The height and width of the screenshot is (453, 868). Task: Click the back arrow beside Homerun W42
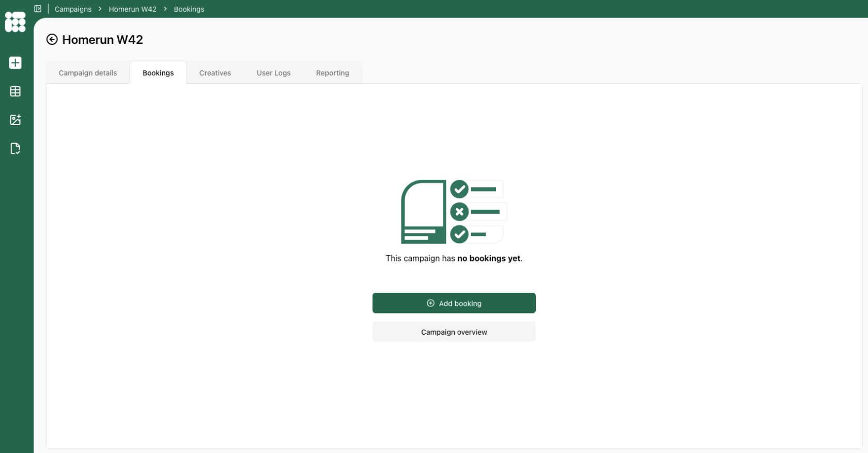[52, 40]
